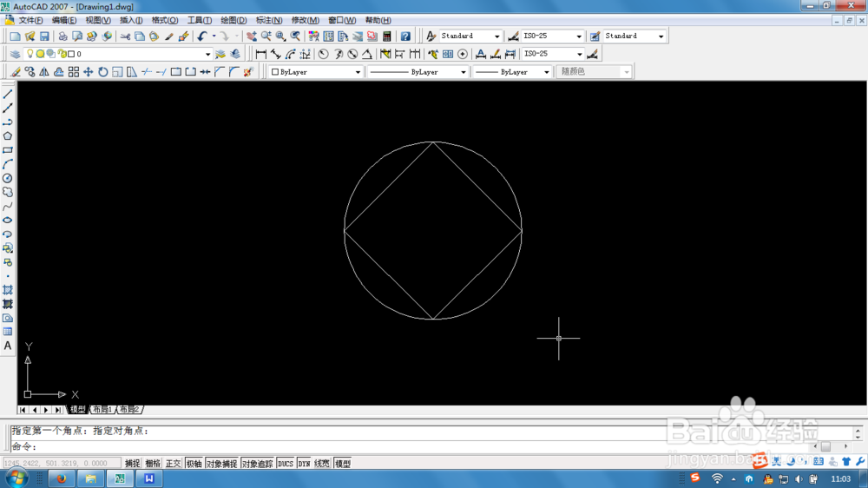Viewport: 868px width, 488px height.
Task: Open the 修改(M) menu
Action: click(305, 21)
